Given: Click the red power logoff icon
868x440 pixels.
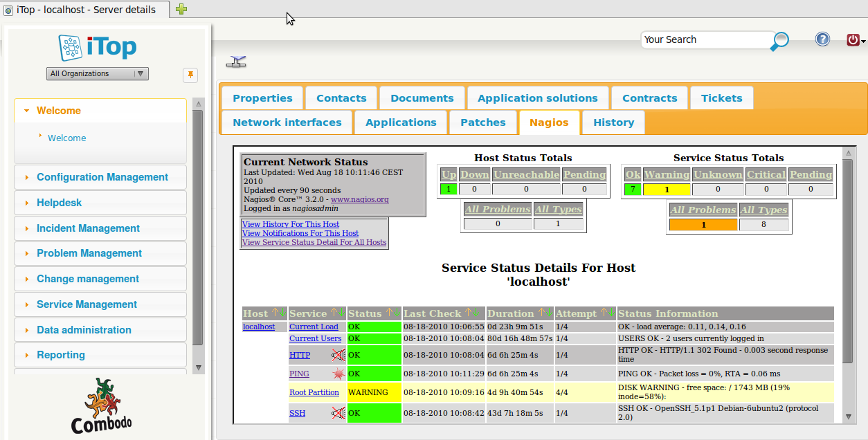Looking at the screenshot, I should tap(853, 40).
